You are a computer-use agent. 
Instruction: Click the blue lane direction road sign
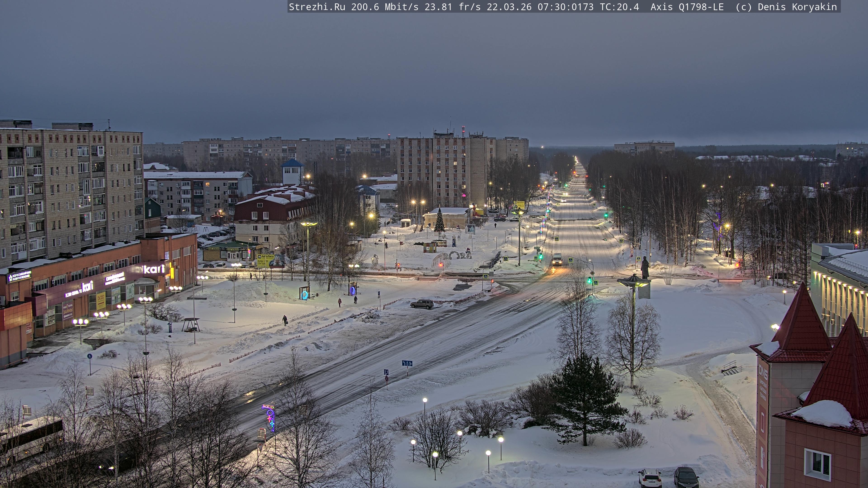(x=407, y=363)
